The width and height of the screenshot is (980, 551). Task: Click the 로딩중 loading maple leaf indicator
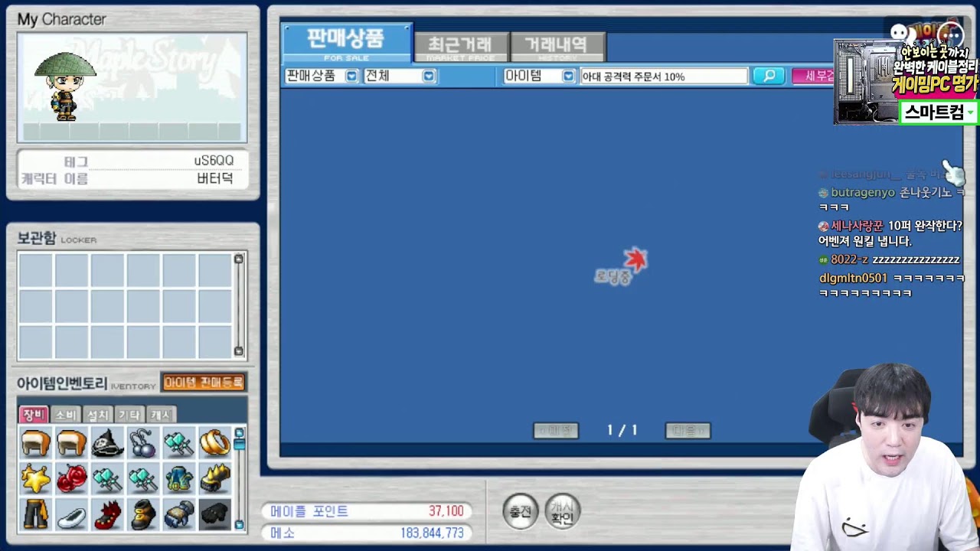622,266
